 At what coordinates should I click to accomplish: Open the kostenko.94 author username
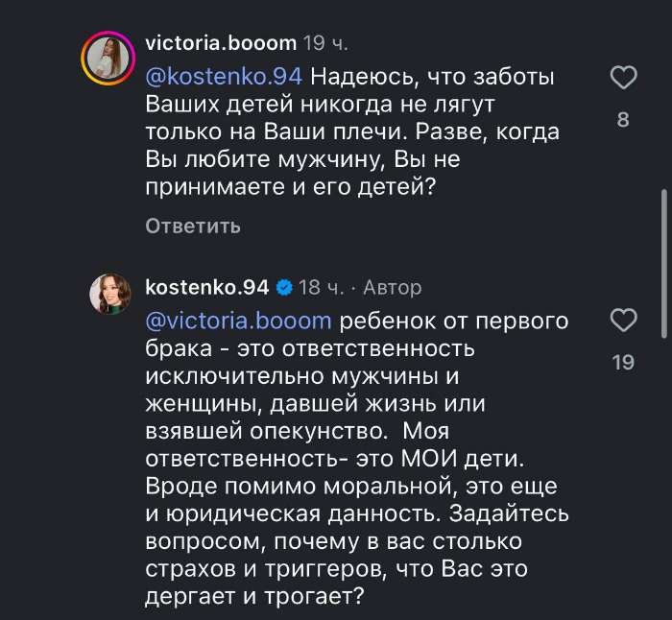pyautogui.click(x=207, y=287)
